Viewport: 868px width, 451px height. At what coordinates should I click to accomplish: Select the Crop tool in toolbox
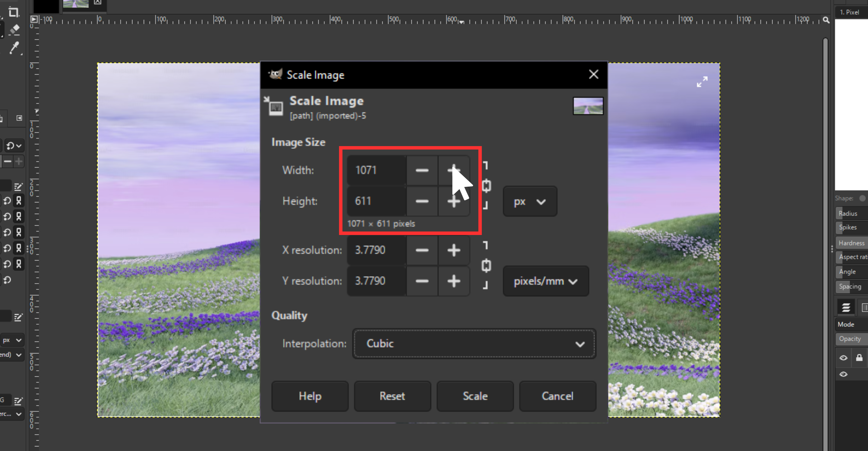click(x=13, y=12)
